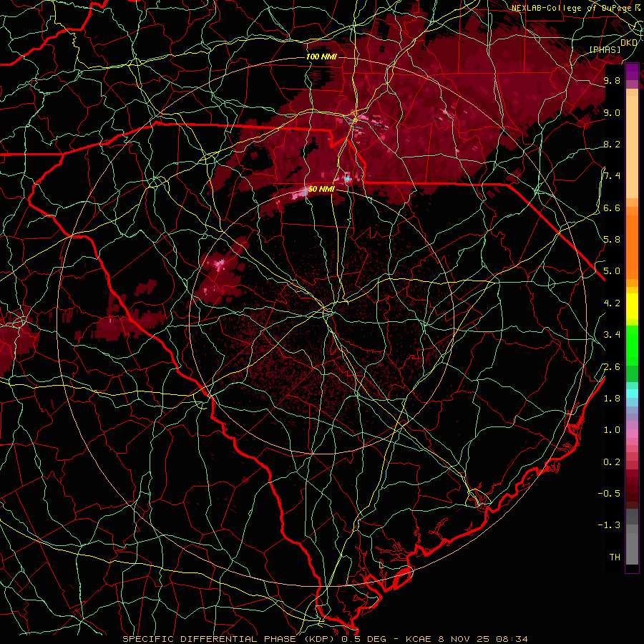Screen dimensions: 644x644
Task: Pick the purple top segment of color bar
Action: [x=632, y=72]
